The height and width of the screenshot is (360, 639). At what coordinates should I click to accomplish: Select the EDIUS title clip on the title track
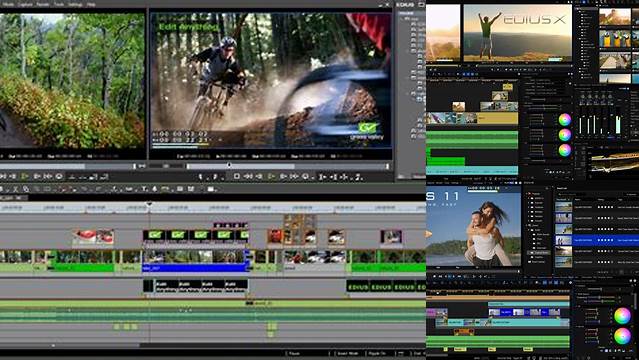point(386,286)
